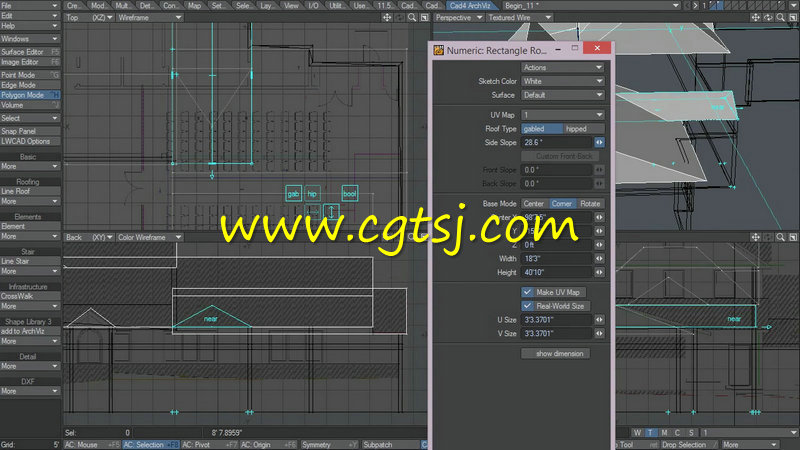Viewport: 800px width, 450px height.
Task: Click the V Size input field
Action: pyautogui.click(x=557, y=334)
